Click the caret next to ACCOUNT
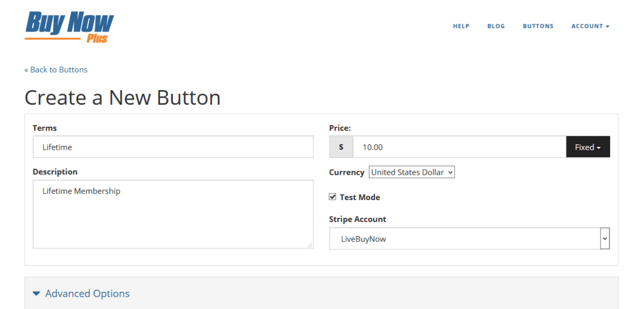The image size is (644, 309). tap(608, 26)
